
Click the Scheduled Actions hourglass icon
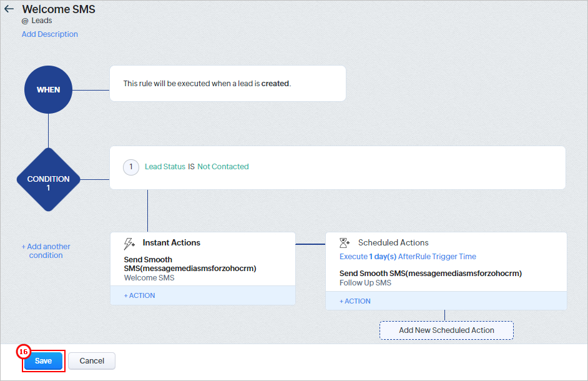click(x=345, y=243)
